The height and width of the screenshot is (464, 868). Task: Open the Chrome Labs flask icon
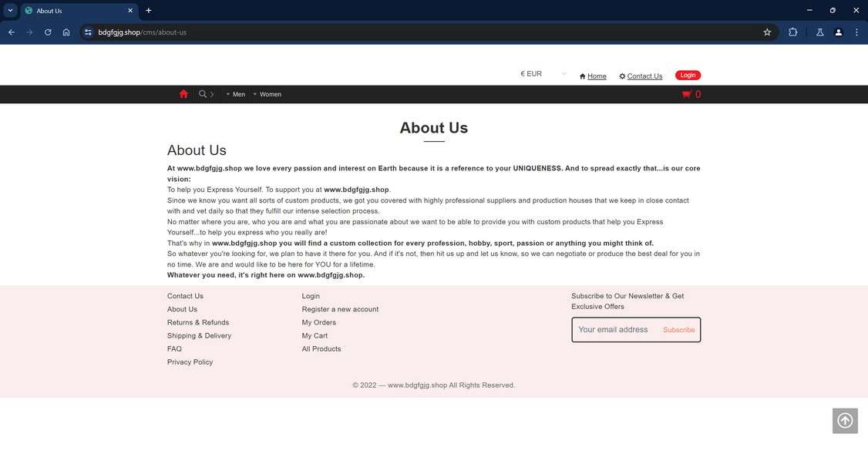point(820,32)
